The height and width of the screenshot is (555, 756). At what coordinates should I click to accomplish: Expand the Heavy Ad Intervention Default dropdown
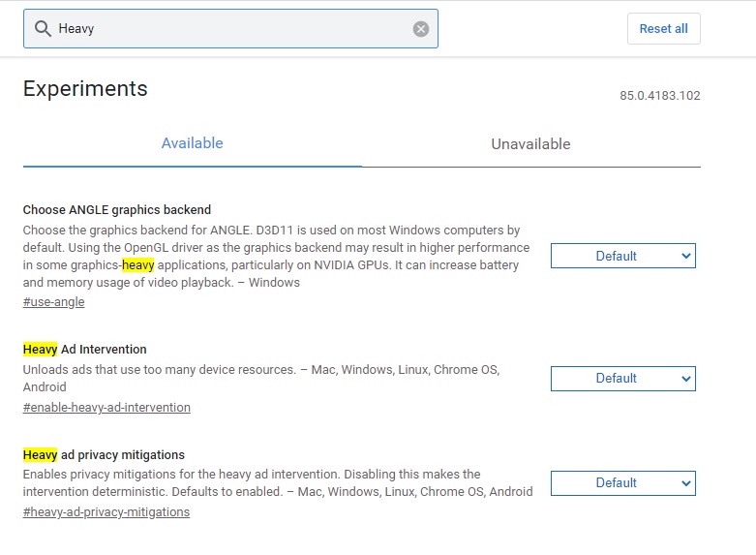(x=622, y=378)
